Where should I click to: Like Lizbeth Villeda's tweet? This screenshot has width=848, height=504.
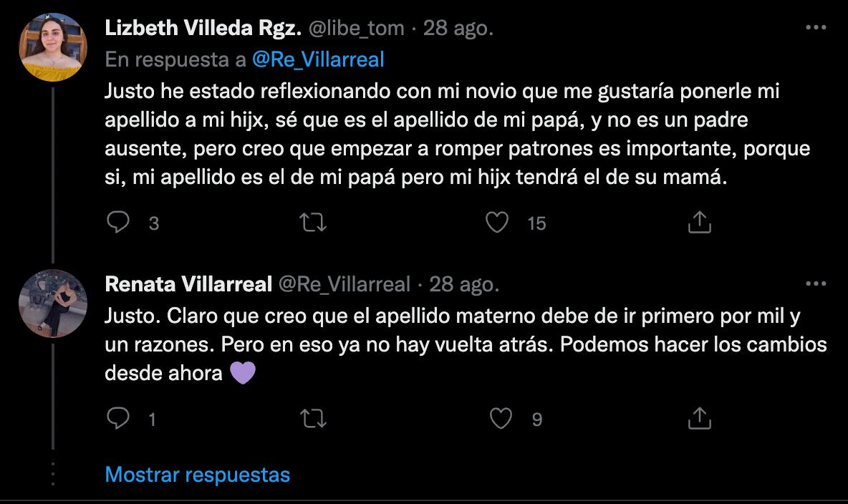coord(496,223)
